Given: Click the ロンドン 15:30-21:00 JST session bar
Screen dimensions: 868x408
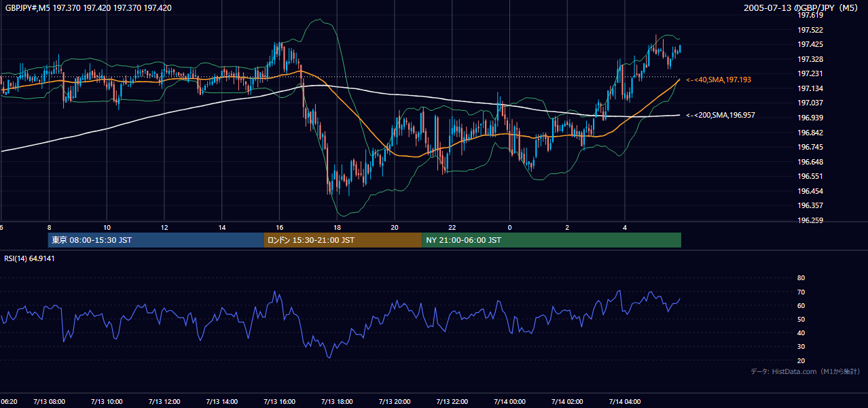Looking at the screenshot, I should [x=342, y=240].
